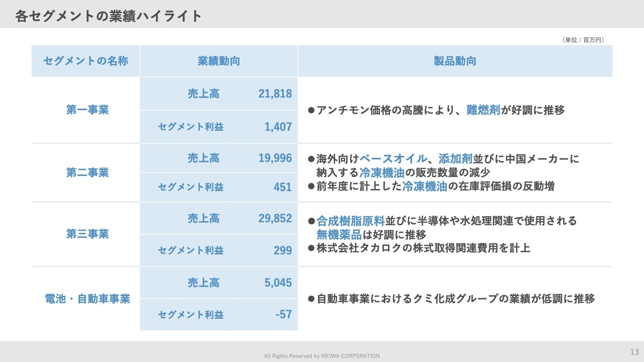Image resolution: width=644 pixels, height=362 pixels.
Task: Select the 電池・自動車事業 row label
Action: 88,299
